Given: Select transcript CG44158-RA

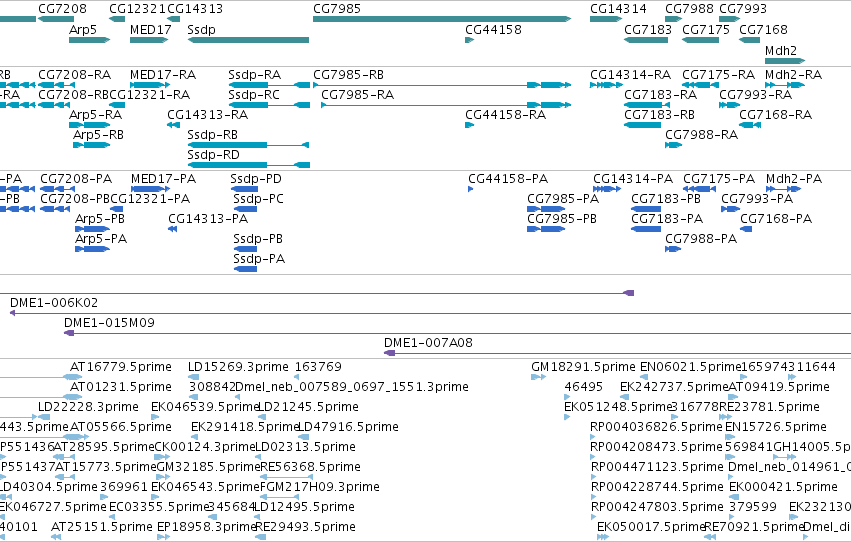Looking at the screenshot, I should click(469, 125).
